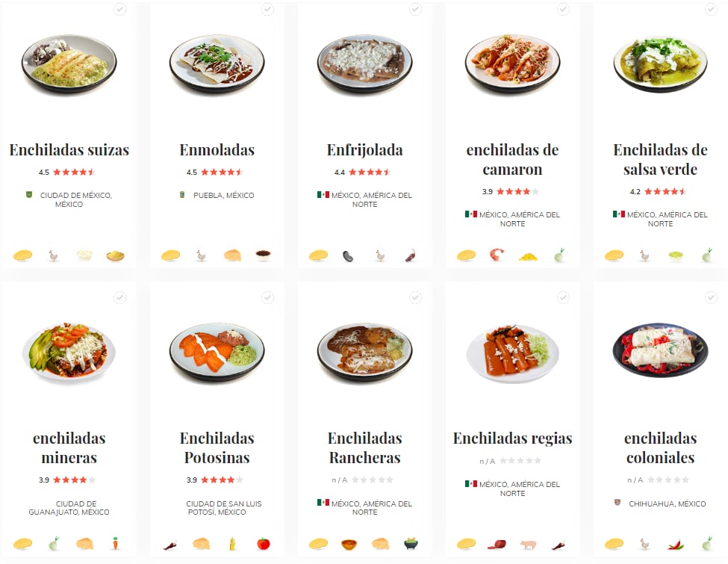Viewport: 728px width, 564px height.
Task: Select the shrimp ingredient icon on enchiladas de camaron
Action: click(497, 255)
